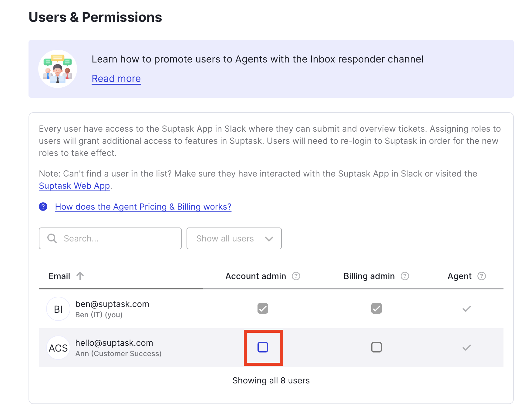Click the blue question mark pricing icon
532x418 pixels.
pos(43,207)
